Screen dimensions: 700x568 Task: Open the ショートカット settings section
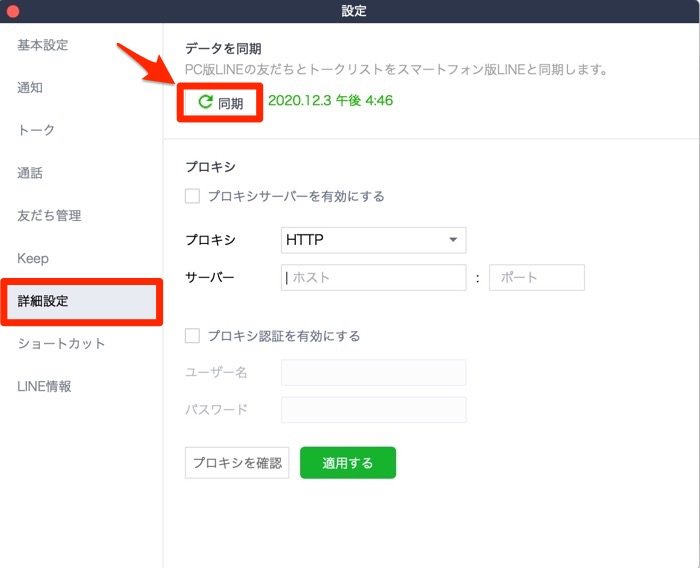point(61,343)
